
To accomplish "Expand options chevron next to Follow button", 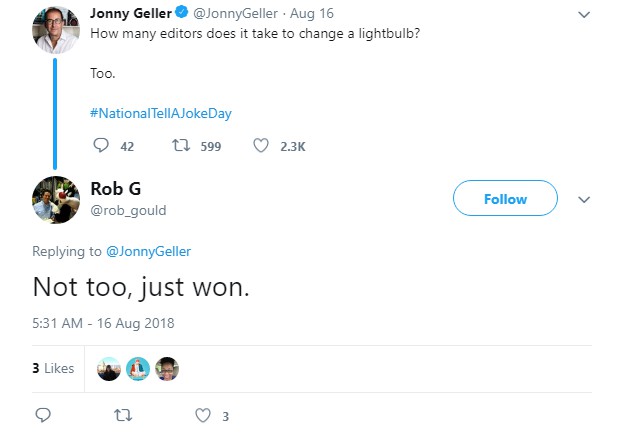I will coord(585,199).
